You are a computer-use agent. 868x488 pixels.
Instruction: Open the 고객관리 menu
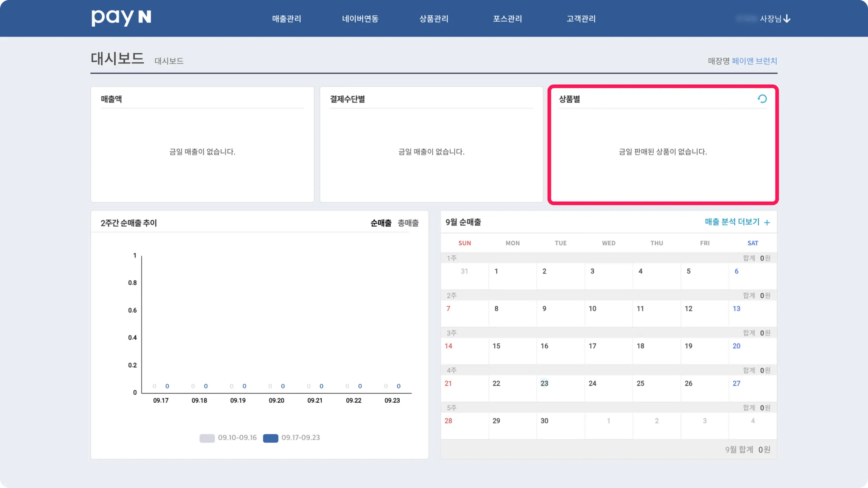581,19
